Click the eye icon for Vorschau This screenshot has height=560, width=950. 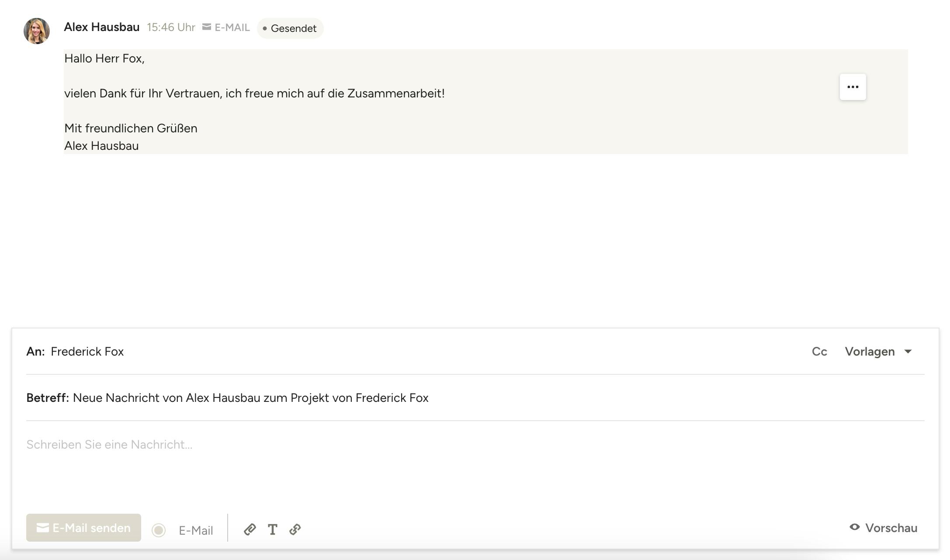854,527
